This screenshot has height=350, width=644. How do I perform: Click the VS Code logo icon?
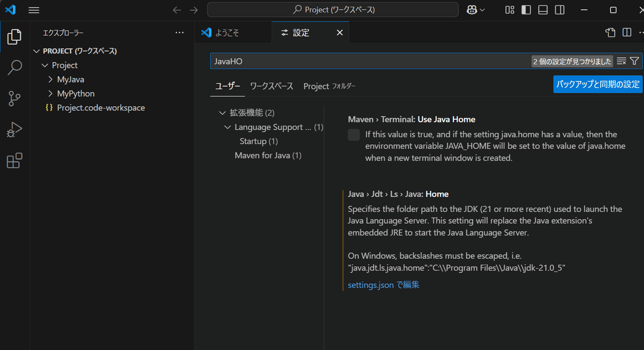[x=10, y=10]
